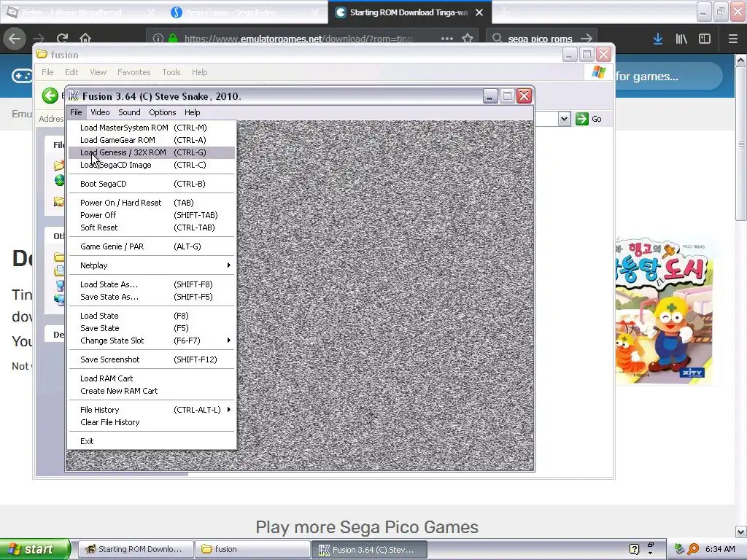This screenshot has width=747, height=560.
Task: Click the Go button in folder window
Action: [589, 119]
